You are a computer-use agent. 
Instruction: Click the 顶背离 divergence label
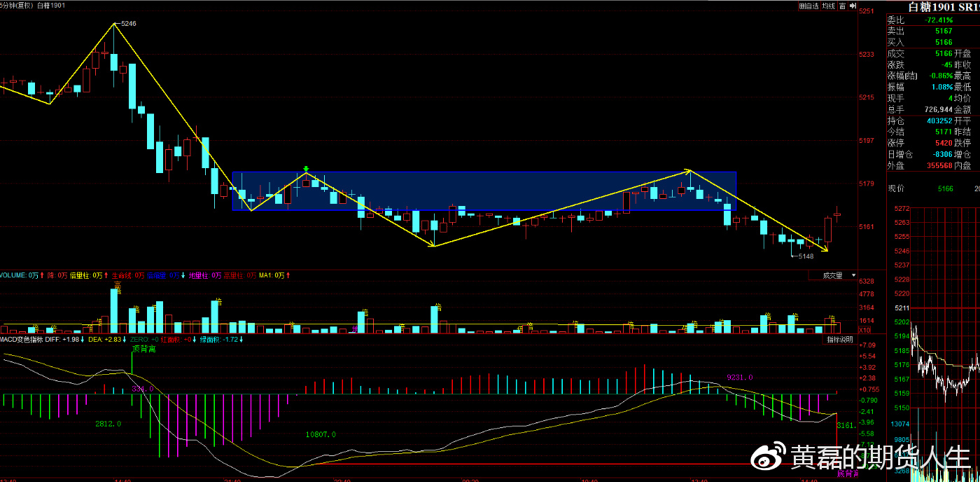[143, 348]
